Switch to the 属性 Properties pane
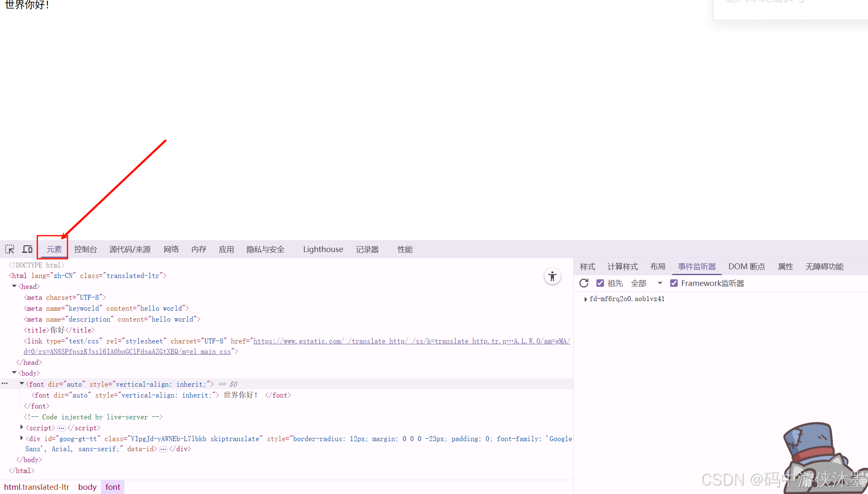This screenshot has height=494, width=868. [x=785, y=266]
